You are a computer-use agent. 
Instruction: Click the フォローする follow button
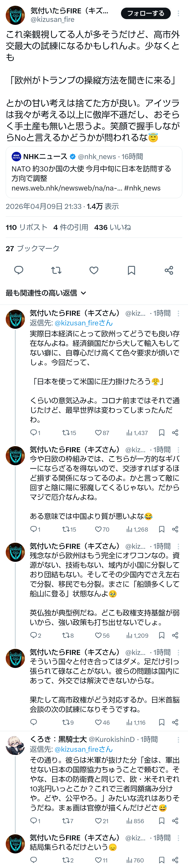tap(146, 14)
